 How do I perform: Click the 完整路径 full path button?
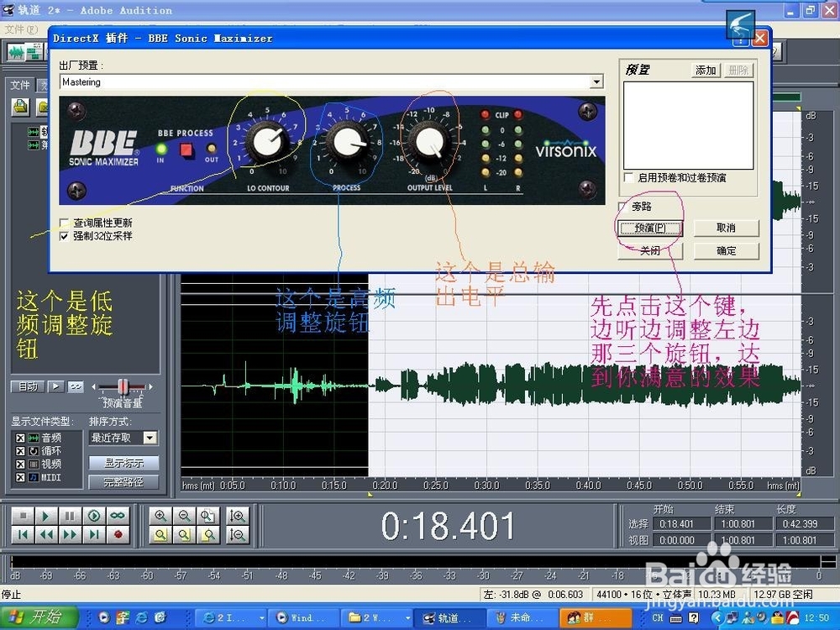[x=123, y=482]
